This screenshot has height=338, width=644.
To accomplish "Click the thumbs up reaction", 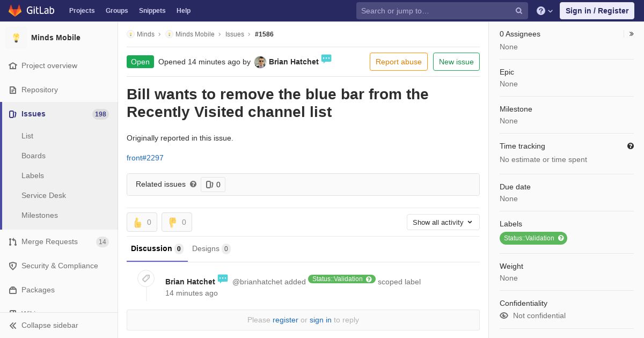I will click(x=142, y=222).
